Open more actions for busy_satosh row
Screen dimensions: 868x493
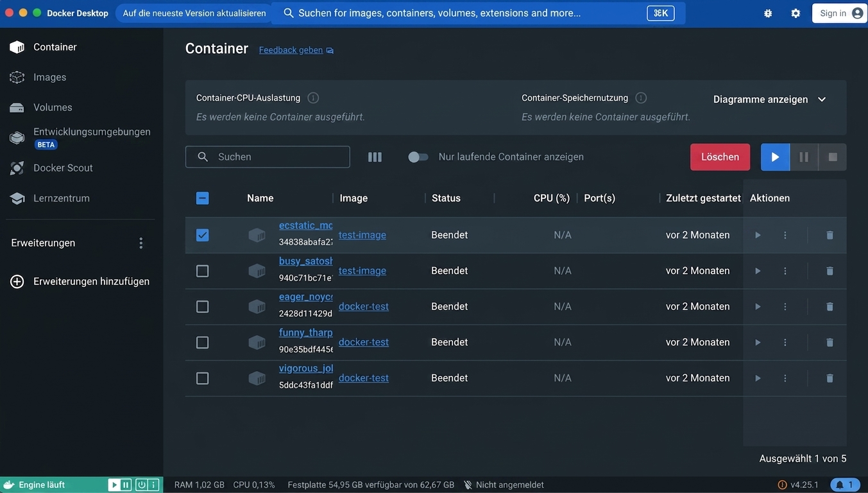tap(785, 271)
